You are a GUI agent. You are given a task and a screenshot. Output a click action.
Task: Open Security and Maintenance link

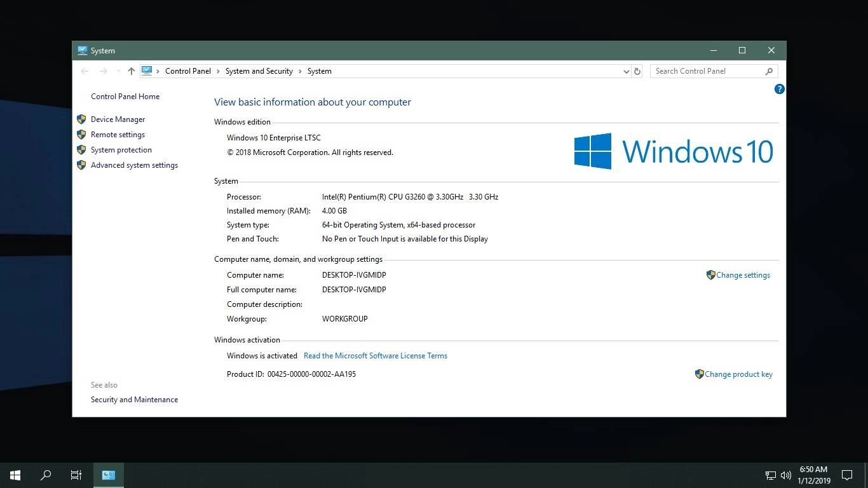click(x=134, y=400)
